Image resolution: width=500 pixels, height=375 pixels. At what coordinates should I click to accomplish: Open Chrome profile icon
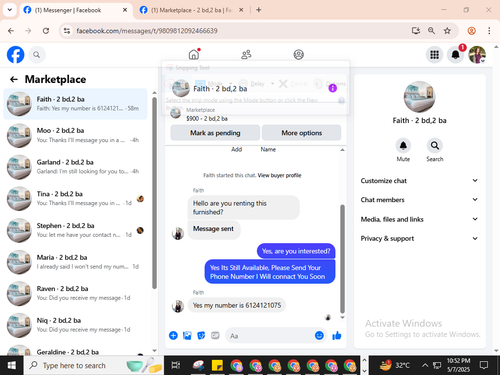click(x=471, y=31)
